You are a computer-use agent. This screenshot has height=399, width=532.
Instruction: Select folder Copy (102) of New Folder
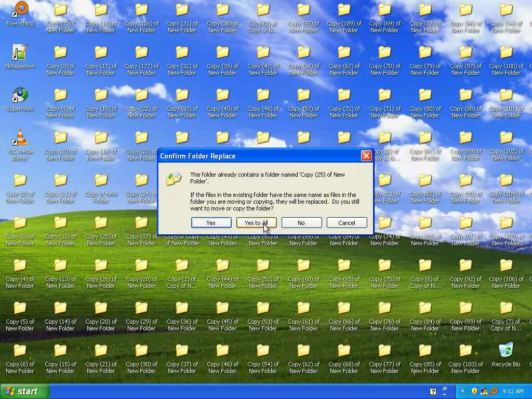[506, 146]
